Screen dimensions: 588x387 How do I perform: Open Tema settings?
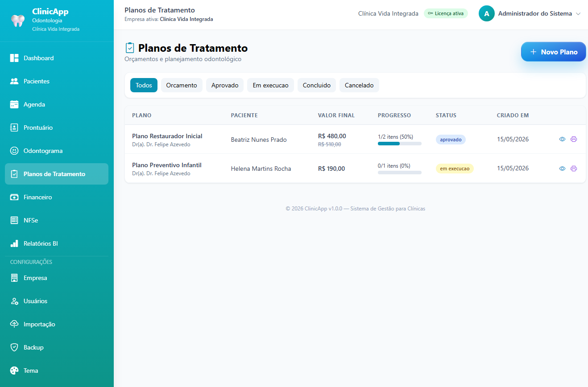(57, 371)
